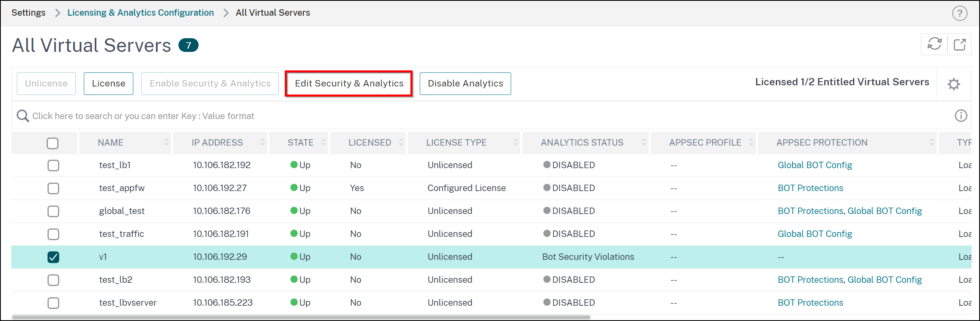
Task: Sort by STATE column arrows
Action: point(323,142)
